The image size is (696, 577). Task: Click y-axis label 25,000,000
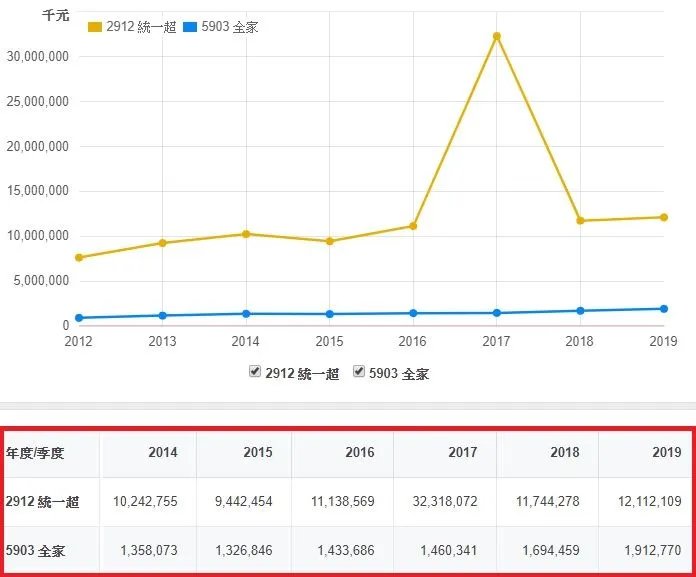38,102
